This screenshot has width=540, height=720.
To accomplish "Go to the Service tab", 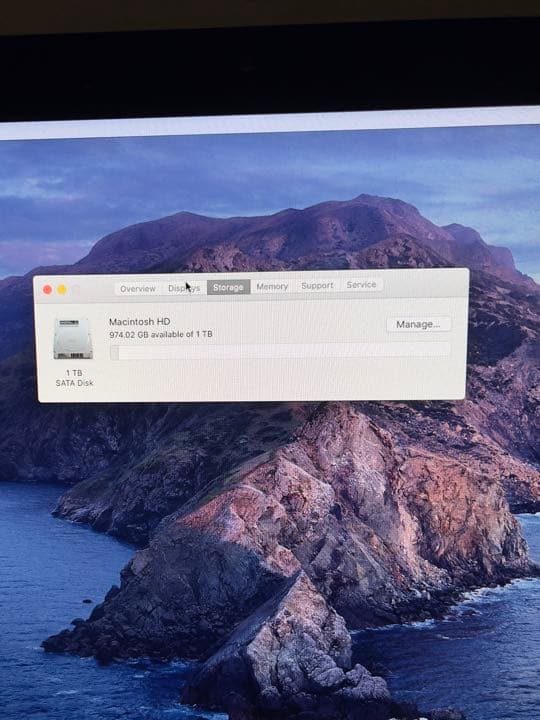I will pyautogui.click(x=361, y=285).
